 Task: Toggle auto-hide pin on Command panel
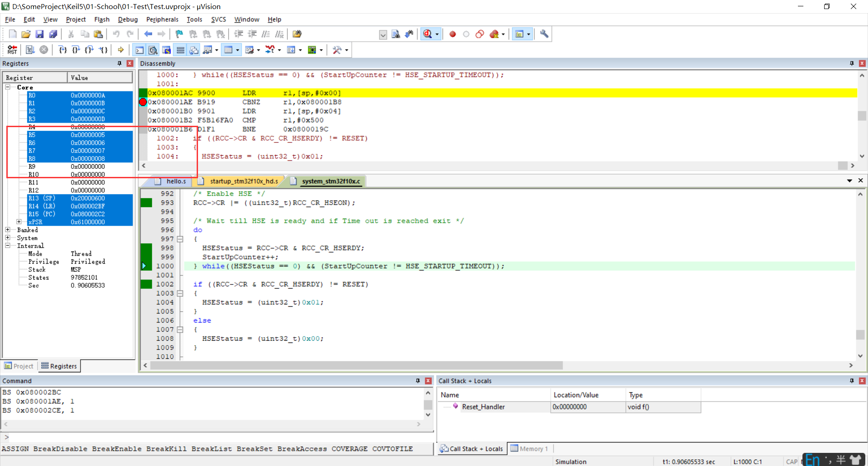(418, 381)
